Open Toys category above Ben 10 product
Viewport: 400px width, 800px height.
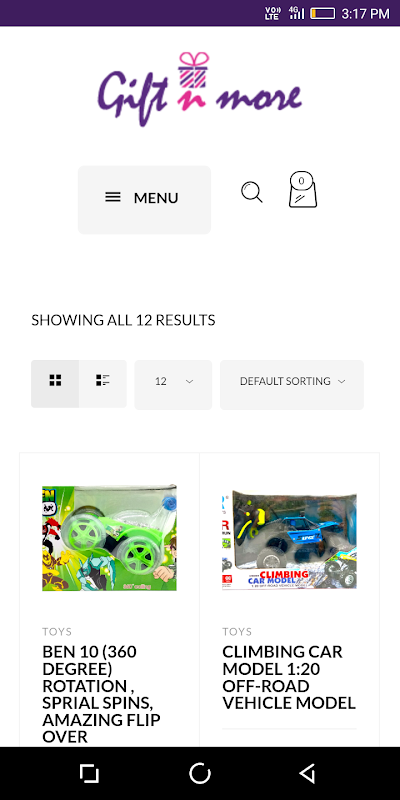(x=57, y=632)
